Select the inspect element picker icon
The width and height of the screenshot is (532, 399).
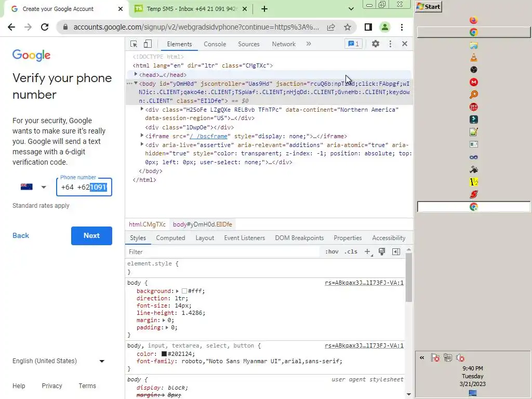tap(134, 44)
